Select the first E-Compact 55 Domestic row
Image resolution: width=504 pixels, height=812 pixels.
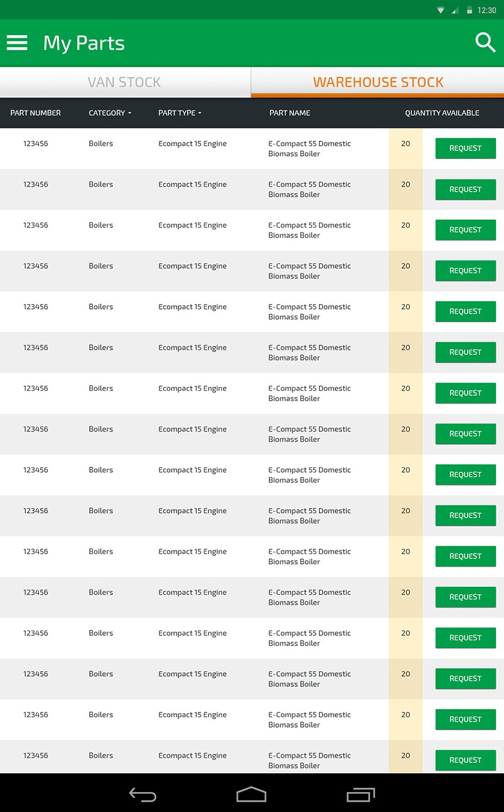point(252,149)
